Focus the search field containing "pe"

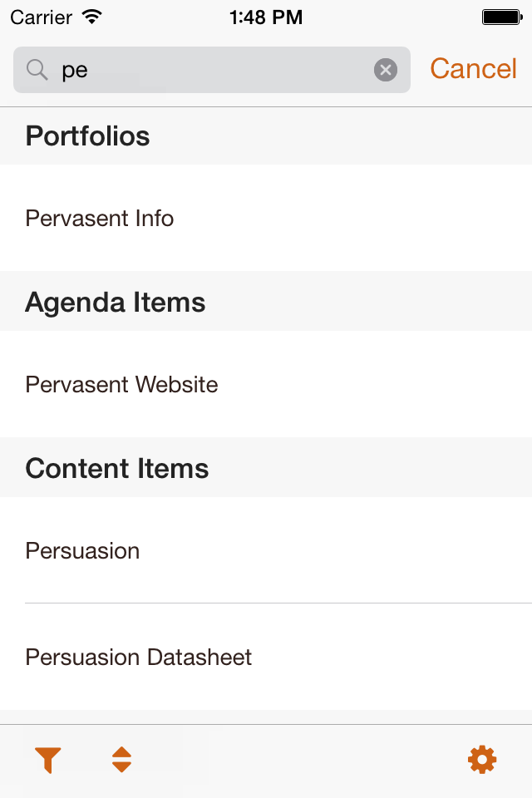[x=212, y=70]
